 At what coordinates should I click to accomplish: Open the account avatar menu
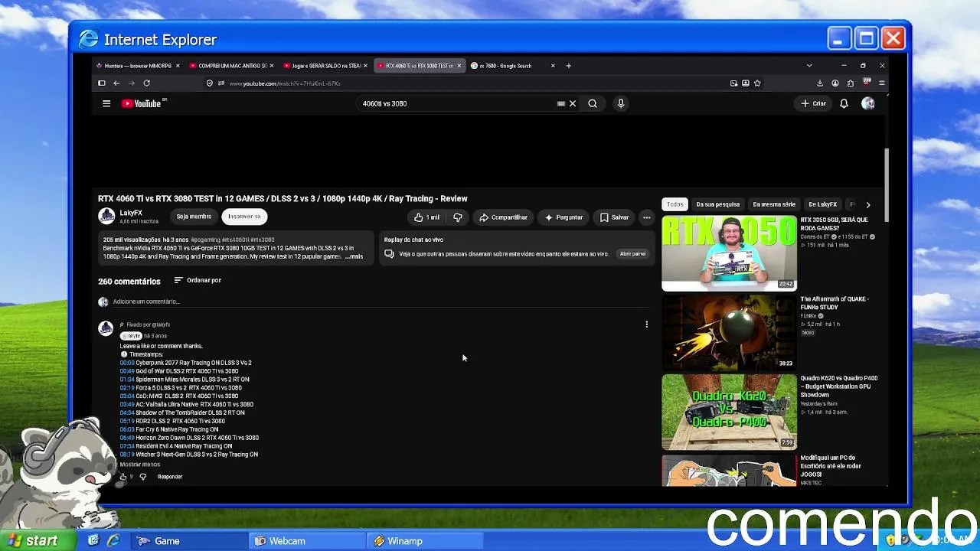[868, 103]
